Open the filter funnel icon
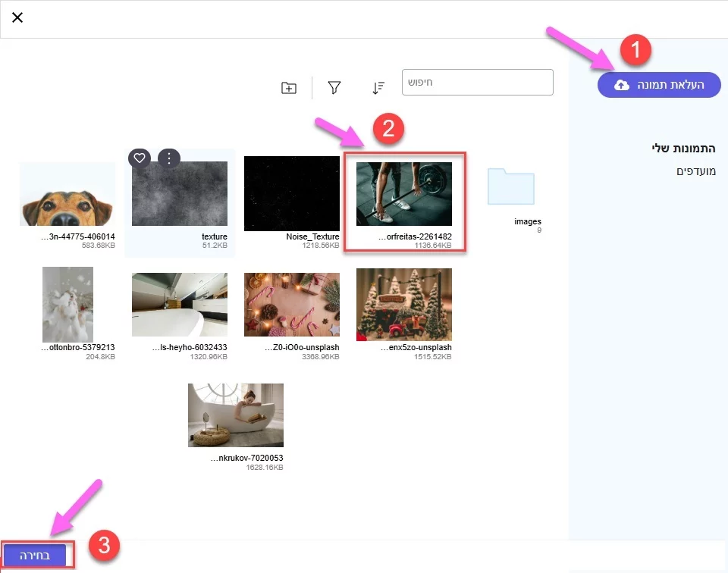Screen dimensions: 728x573 point(334,88)
